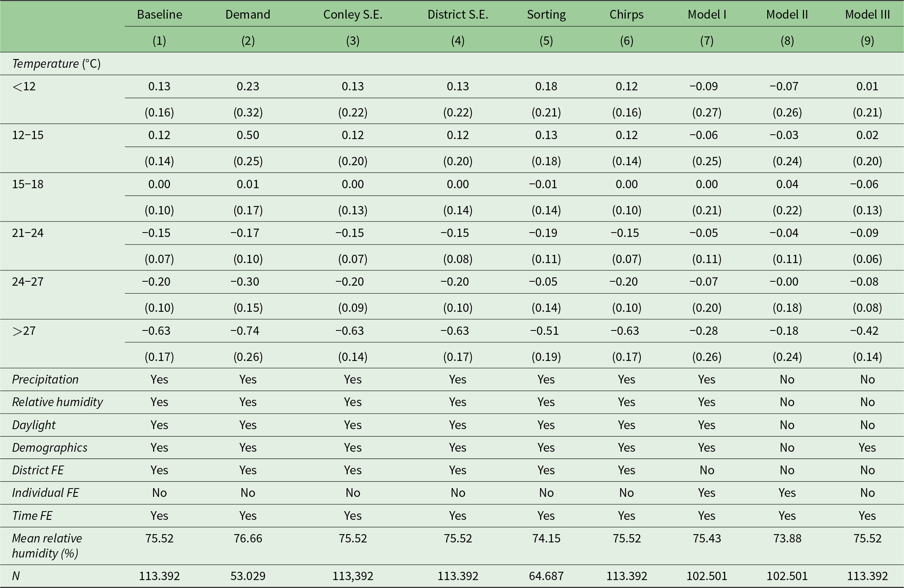Select the Relative humidity row label
Image resolution: width=904 pixels, height=588 pixels.
(x=57, y=402)
